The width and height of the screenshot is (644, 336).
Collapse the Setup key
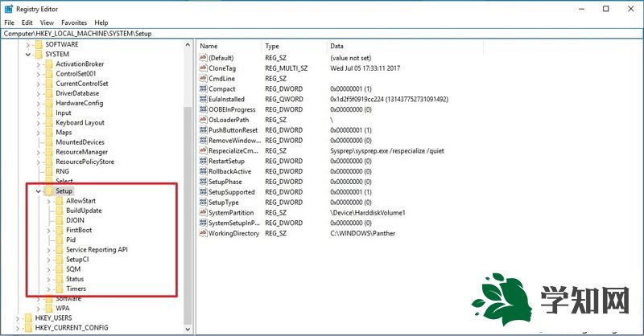pyautogui.click(x=38, y=191)
